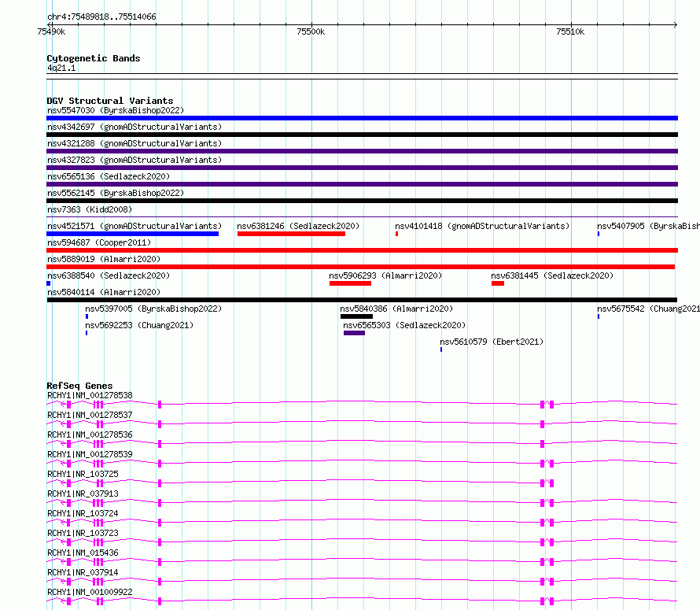Open RCHY1|NM_001278538 transcript
The height and width of the screenshot is (610, 700).
tap(90, 395)
